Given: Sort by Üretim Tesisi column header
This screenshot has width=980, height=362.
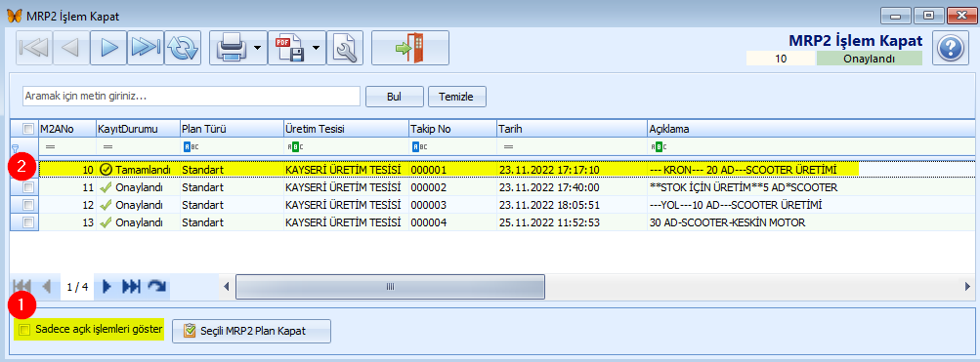Looking at the screenshot, I should pos(346,129).
